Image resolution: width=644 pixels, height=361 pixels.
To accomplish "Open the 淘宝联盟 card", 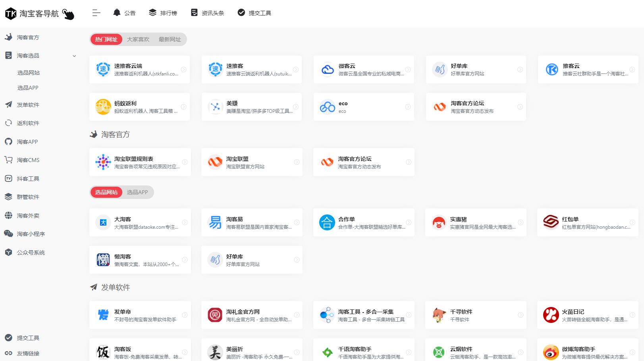I will click(252, 162).
